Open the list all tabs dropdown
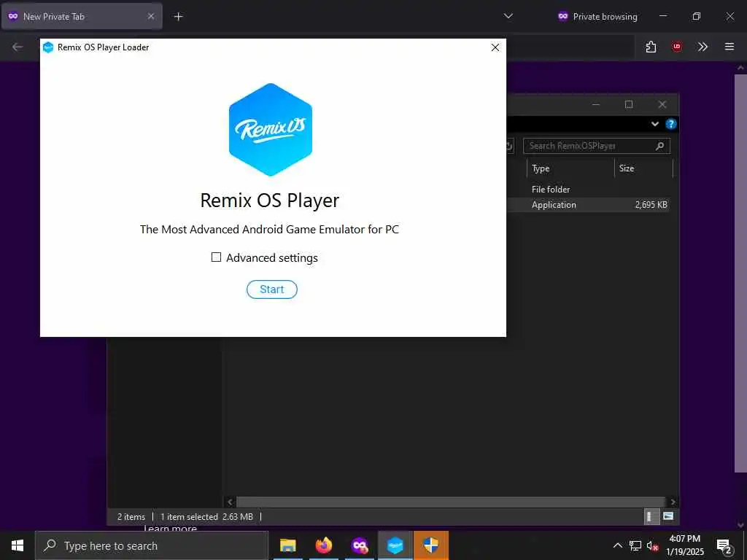The image size is (747, 560). [x=508, y=16]
